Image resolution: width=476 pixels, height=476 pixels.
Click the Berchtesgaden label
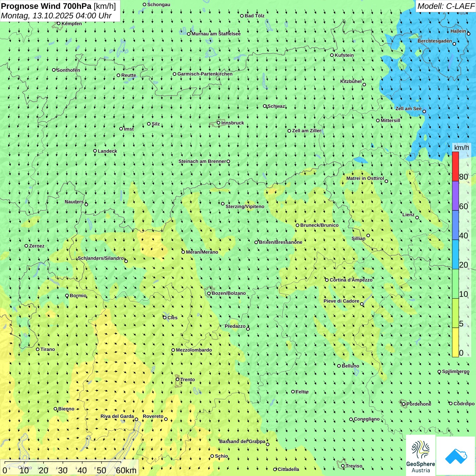click(435, 41)
